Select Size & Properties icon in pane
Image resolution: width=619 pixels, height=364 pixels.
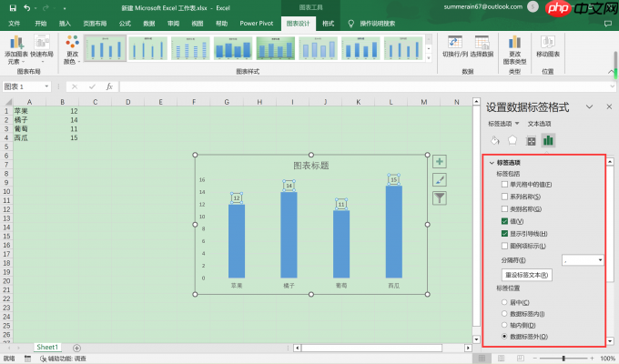(x=531, y=140)
